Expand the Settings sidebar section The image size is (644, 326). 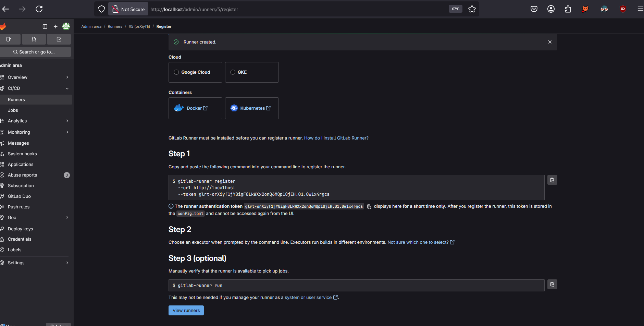click(67, 263)
